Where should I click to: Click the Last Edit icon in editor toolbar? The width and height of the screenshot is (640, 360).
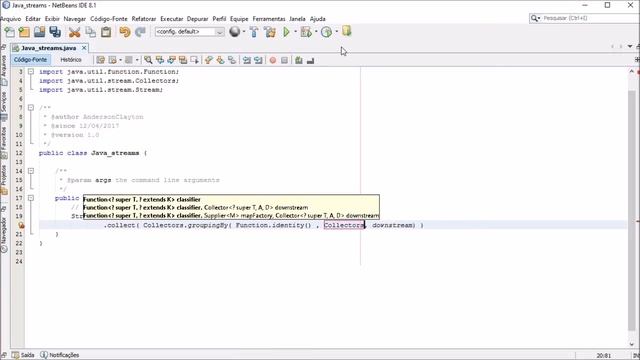coord(100,60)
